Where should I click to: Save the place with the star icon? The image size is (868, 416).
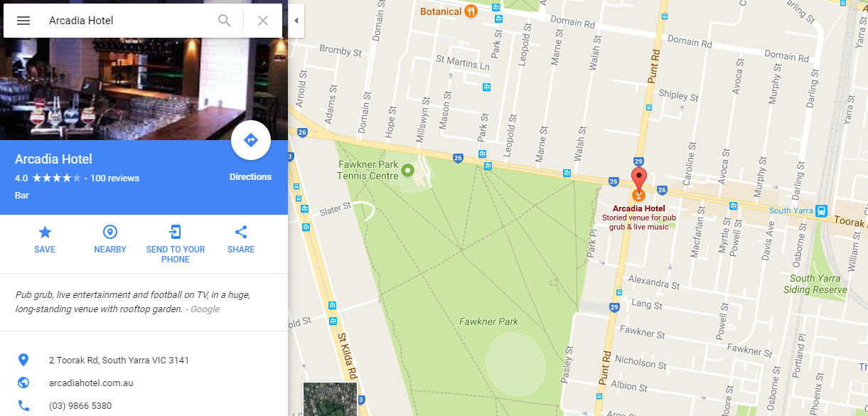(45, 240)
